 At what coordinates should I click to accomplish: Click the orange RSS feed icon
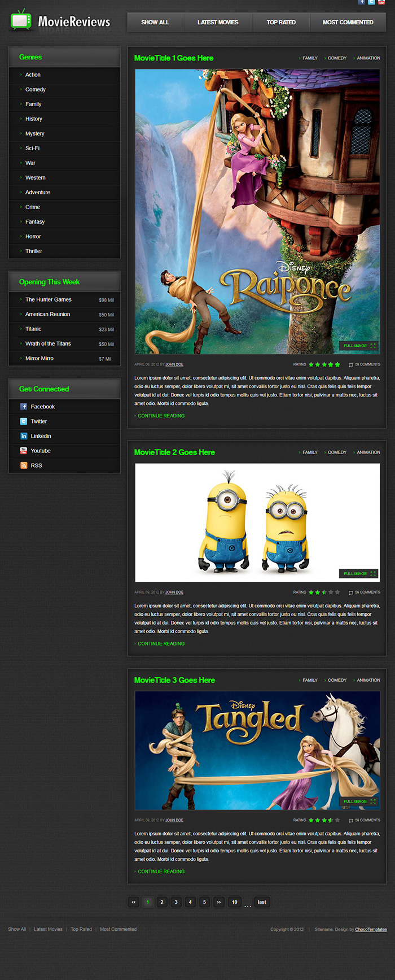click(x=24, y=465)
